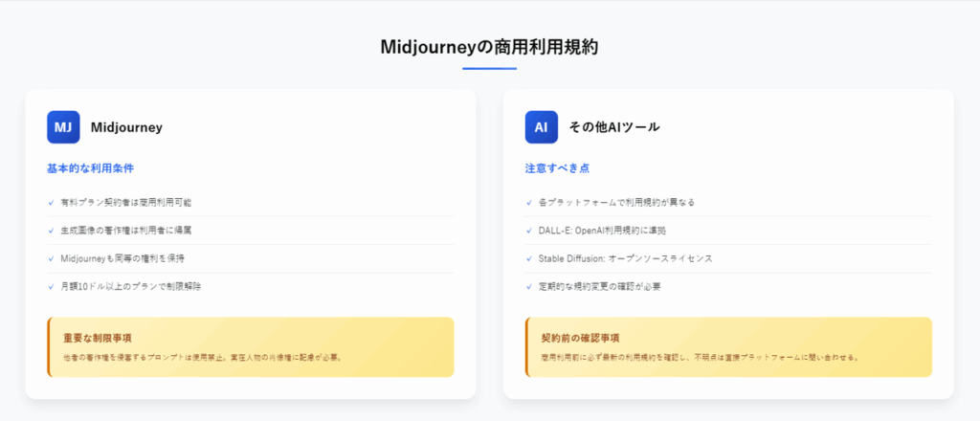Click the 契約前の確認事項 yellow notice box

(x=728, y=347)
